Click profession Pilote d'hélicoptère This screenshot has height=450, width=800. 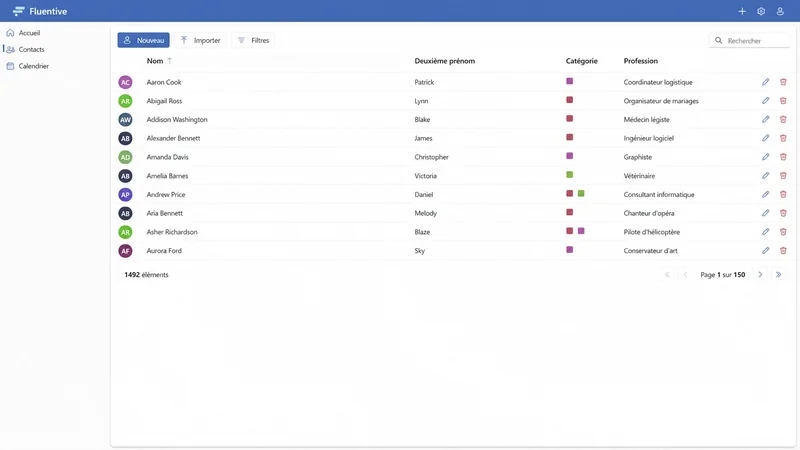(x=652, y=232)
